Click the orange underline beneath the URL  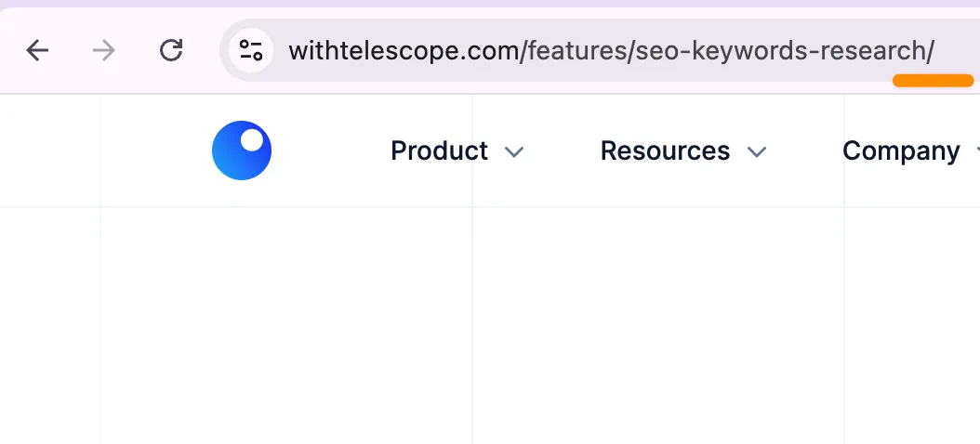coord(933,81)
